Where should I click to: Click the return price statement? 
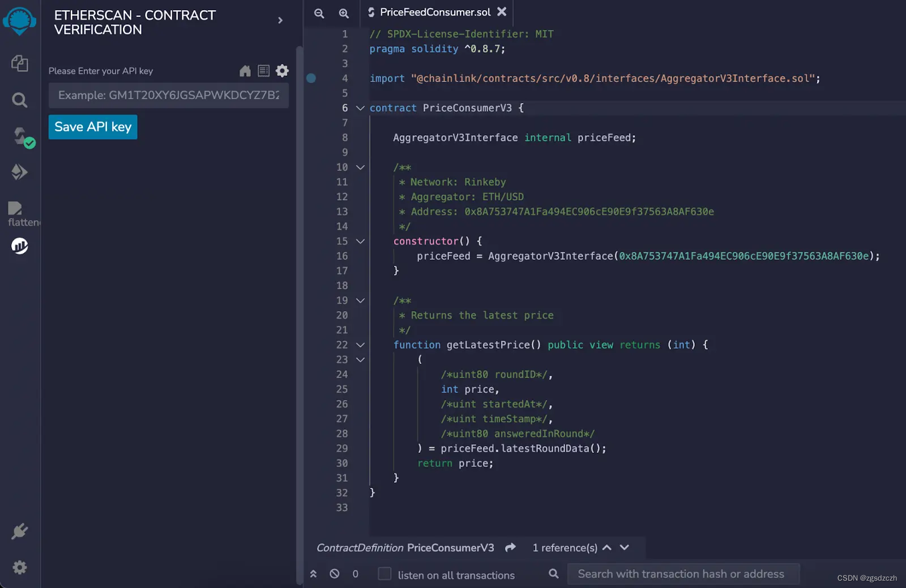coord(455,463)
